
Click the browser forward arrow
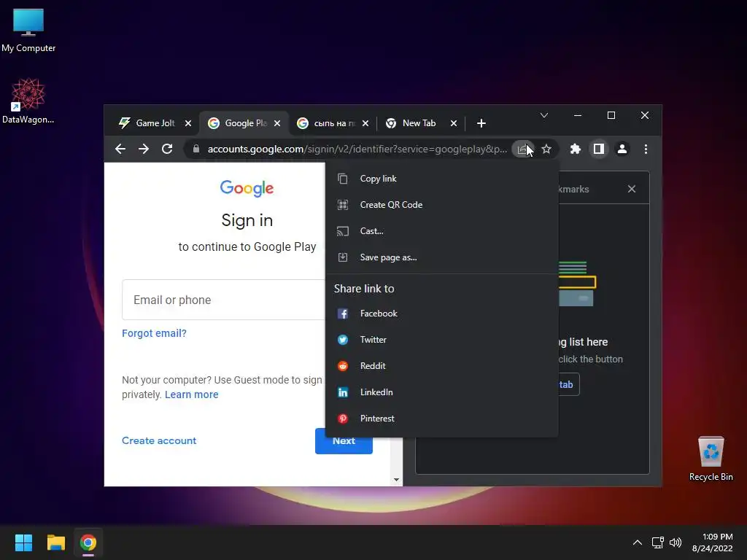[x=144, y=149]
